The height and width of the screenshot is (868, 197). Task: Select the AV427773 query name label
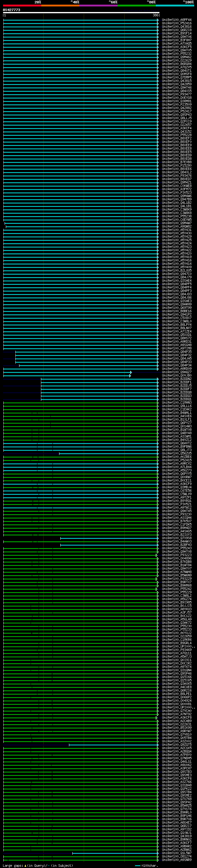pos(11,10)
